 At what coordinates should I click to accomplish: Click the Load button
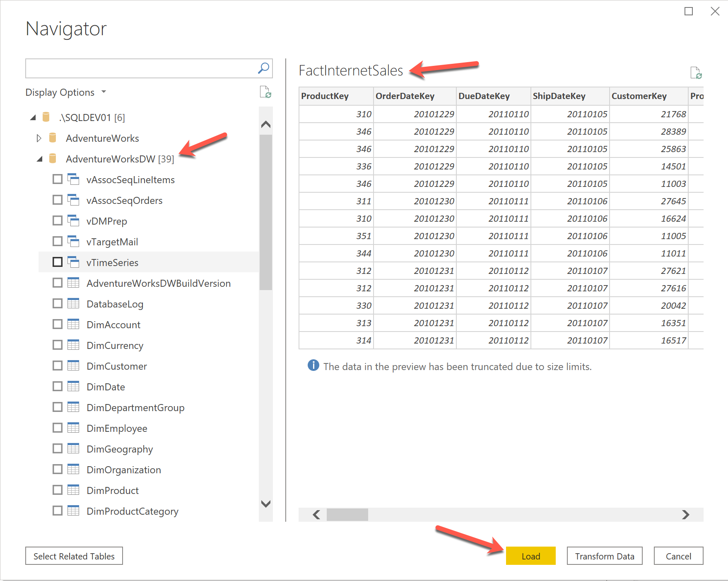pos(530,556)
